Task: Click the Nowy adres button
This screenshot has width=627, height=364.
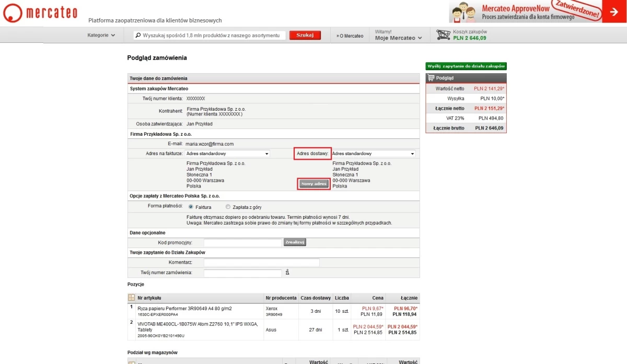Action: pyautogui.click(x=314, y=184)
